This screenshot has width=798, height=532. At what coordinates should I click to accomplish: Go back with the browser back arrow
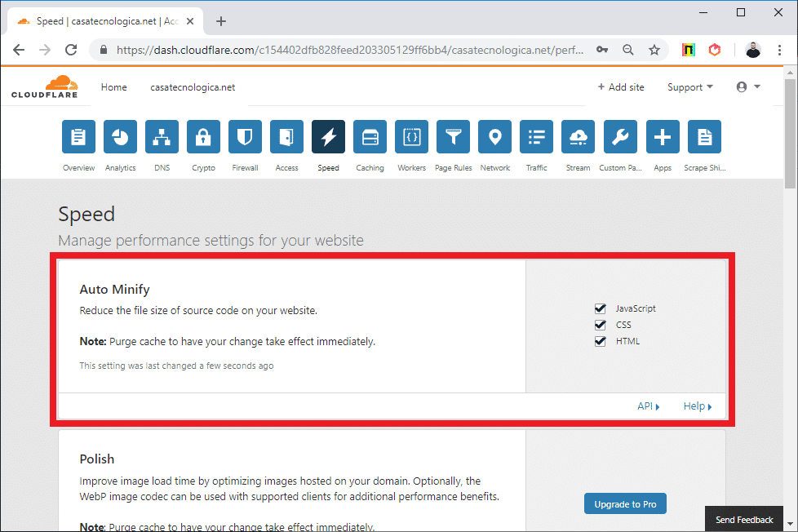click(19, 50)
